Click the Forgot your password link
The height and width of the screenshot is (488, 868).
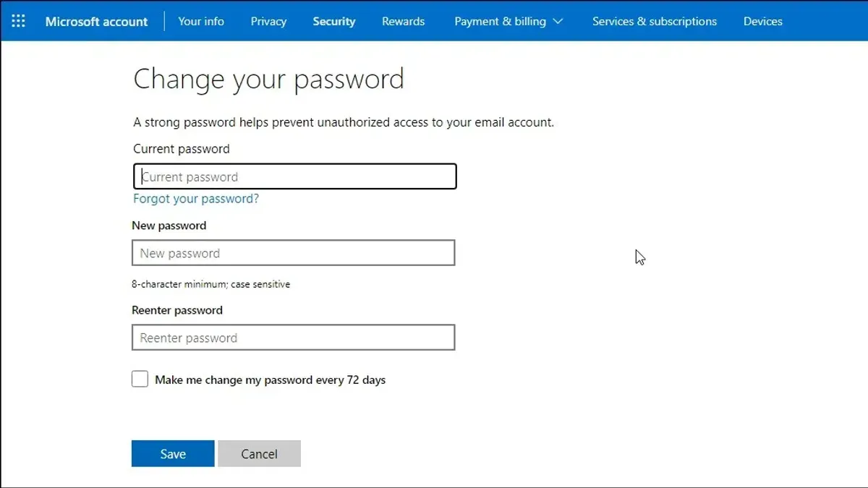196,199
